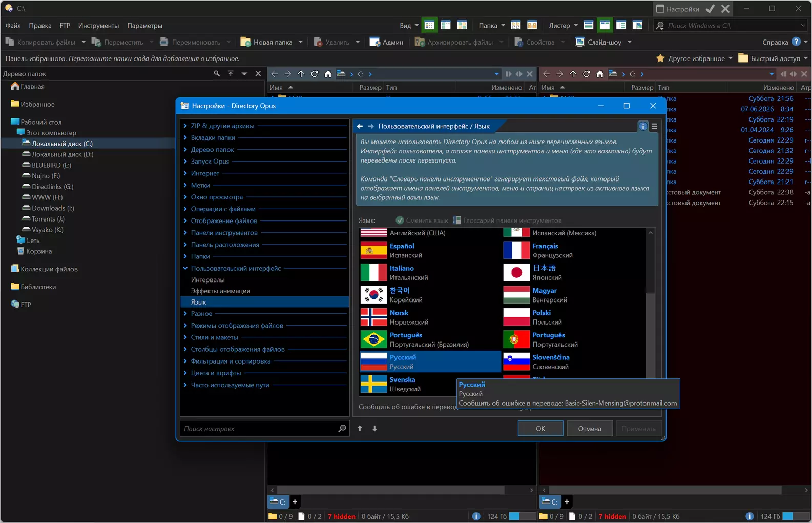Click the Поиск настроек search field
Image resolution: width=812 pixels, height=523 pixels.
point(260,429)
